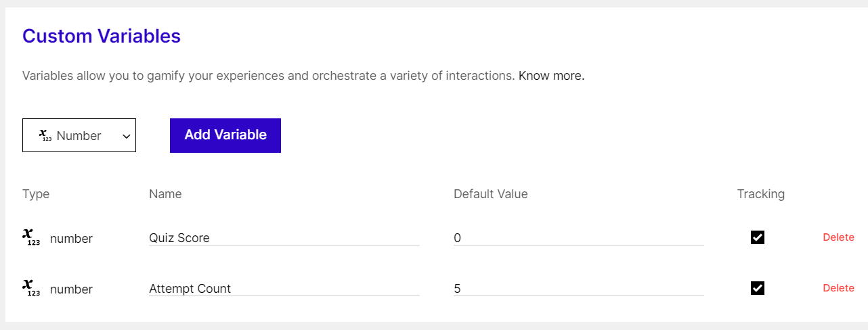Click the Attempt Count name field
Viewport: 868px width, 330px height.
pyautogui.click(x=284, y=288)
